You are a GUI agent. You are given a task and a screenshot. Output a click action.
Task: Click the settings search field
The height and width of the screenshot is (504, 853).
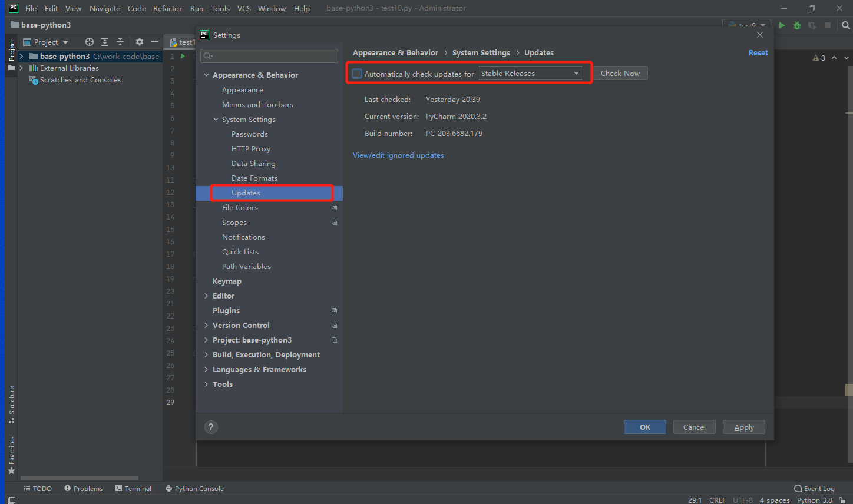(x=269, y=56)
